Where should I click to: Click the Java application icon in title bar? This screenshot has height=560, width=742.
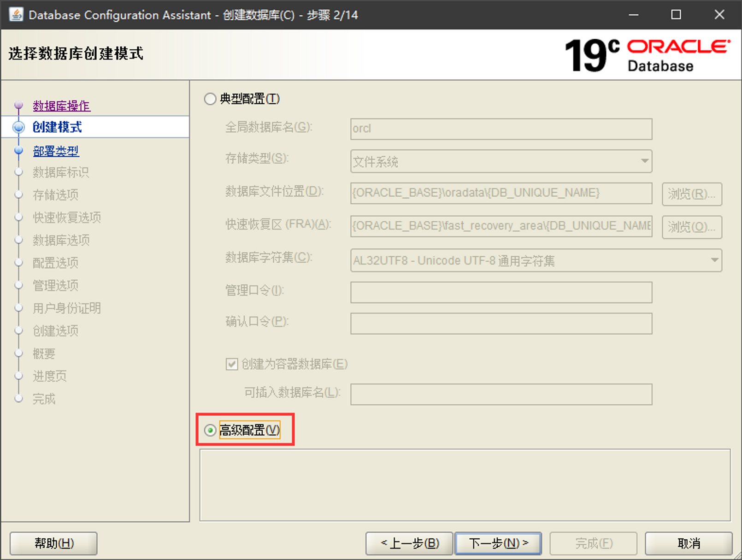[x=16, y=15]
